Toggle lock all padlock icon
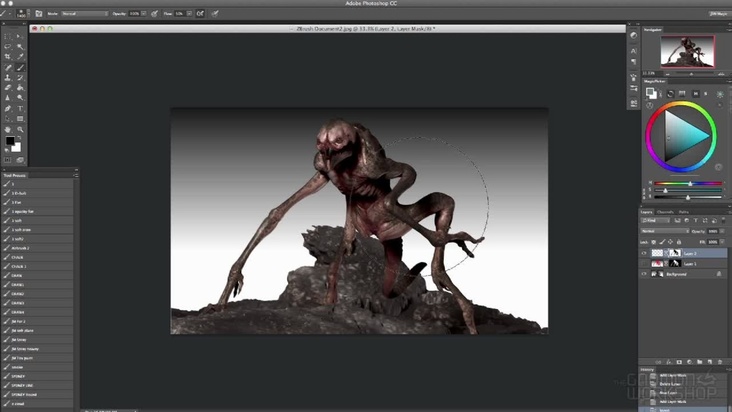Viewport: 732px width, 412px height. pos(679,242)
